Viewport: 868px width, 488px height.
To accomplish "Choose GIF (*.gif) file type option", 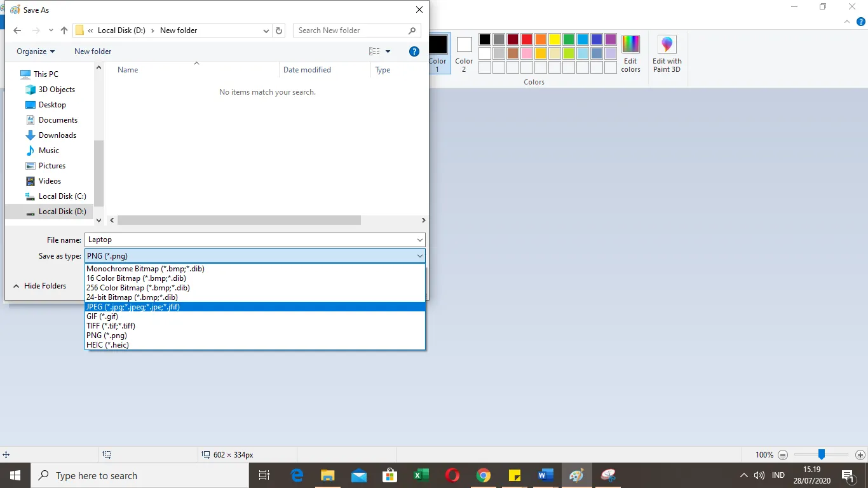I will (x=102, y=316).
